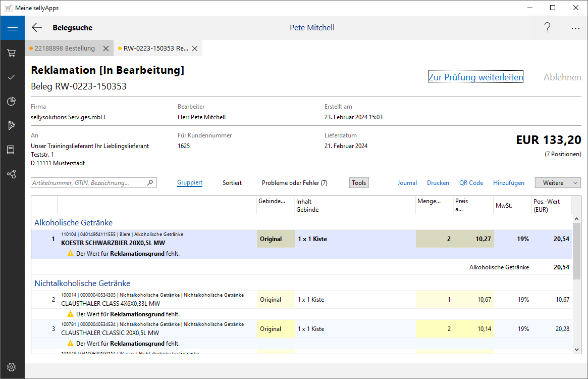Expand the Weitere dropdown
Image resolution: width=588 pixels, height=379 pixels.
tap(558, 183)
